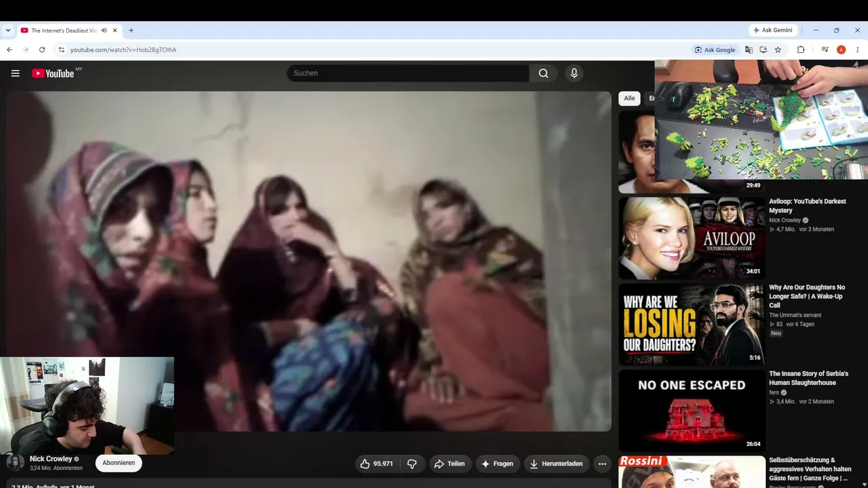868x488 pixels.
Task: Start voice search with the microphone
Action: (574, 73)
